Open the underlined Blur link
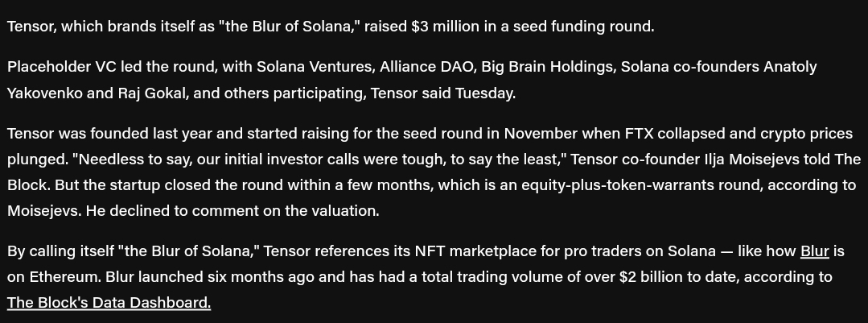Screen dimensions: 868x323 [x=814, y=251]
